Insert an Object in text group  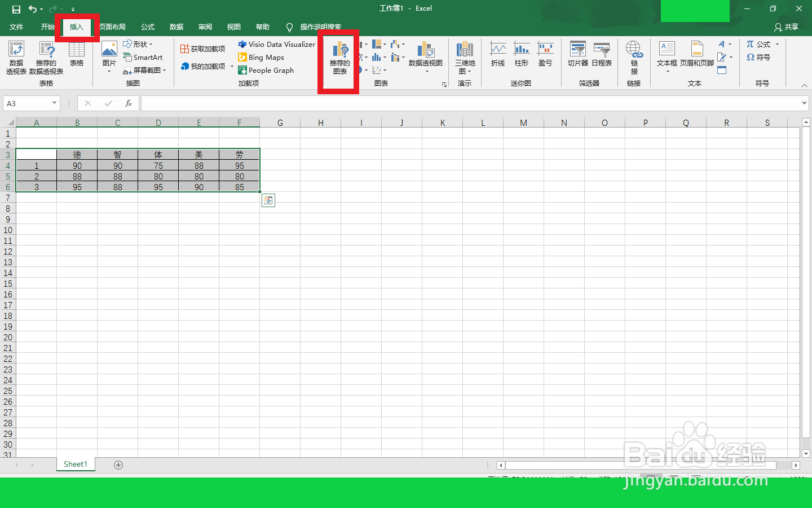tap(722, 70)
